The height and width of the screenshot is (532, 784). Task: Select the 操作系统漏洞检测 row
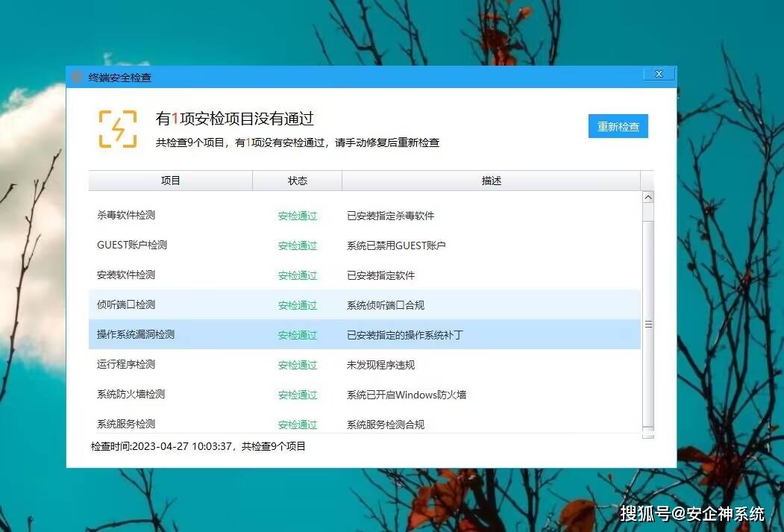[x=365, y=334]
